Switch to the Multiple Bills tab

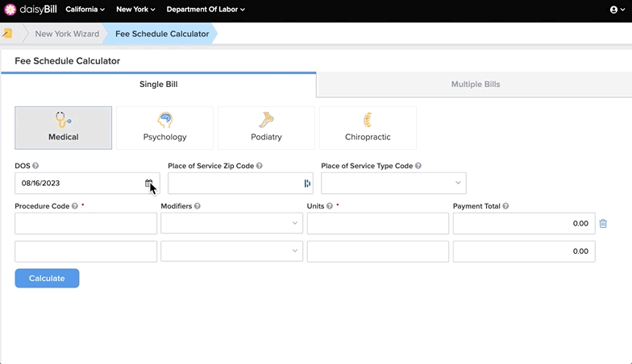pos(475,84)
